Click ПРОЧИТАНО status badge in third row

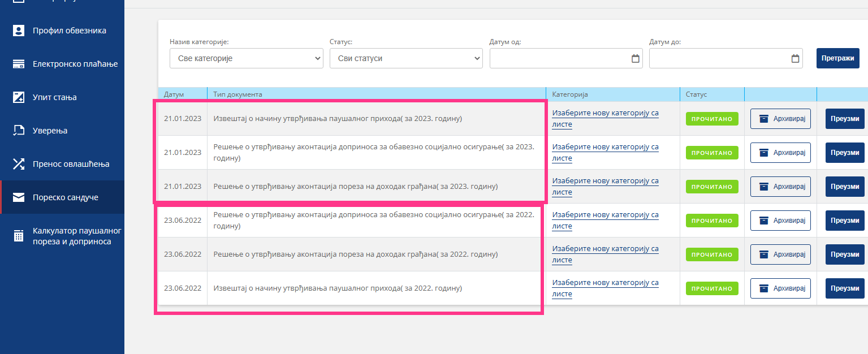coord(711,187)
